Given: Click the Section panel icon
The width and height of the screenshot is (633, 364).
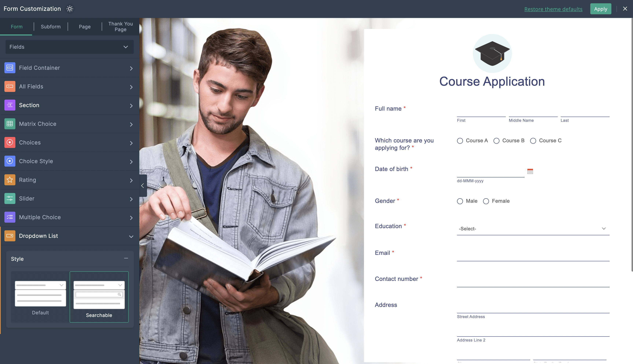Looking at the screenshot, I should (x=10, y=105).
